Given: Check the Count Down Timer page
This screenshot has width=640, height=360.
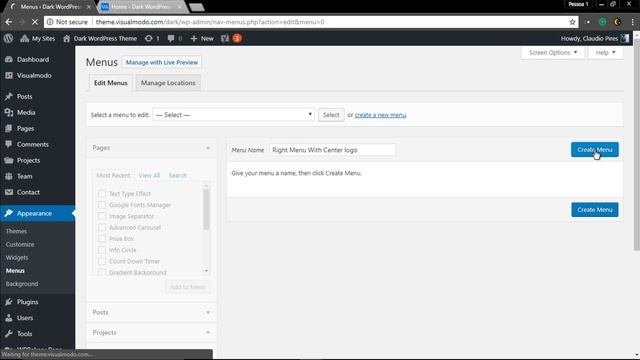Looking at the screenshot, I should (x=102, y=261).
